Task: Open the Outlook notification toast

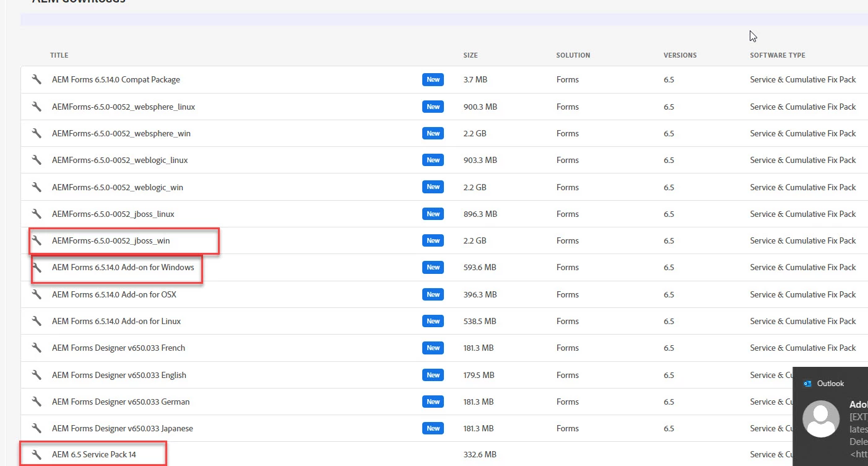Action: tap(830, 416)
